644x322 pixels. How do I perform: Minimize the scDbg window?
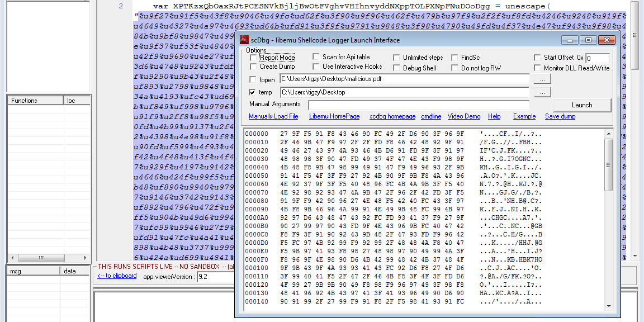[570, 40]
